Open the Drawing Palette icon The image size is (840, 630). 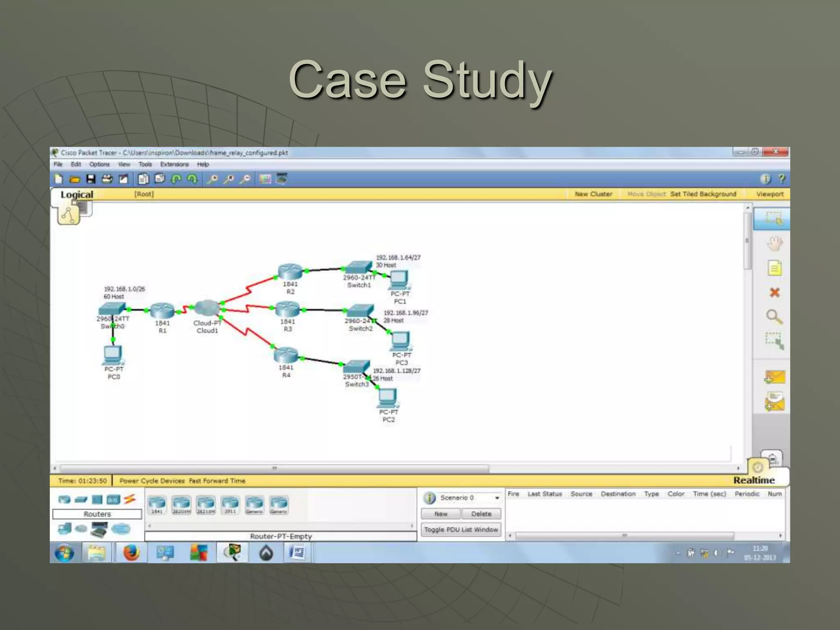(265, 179)
